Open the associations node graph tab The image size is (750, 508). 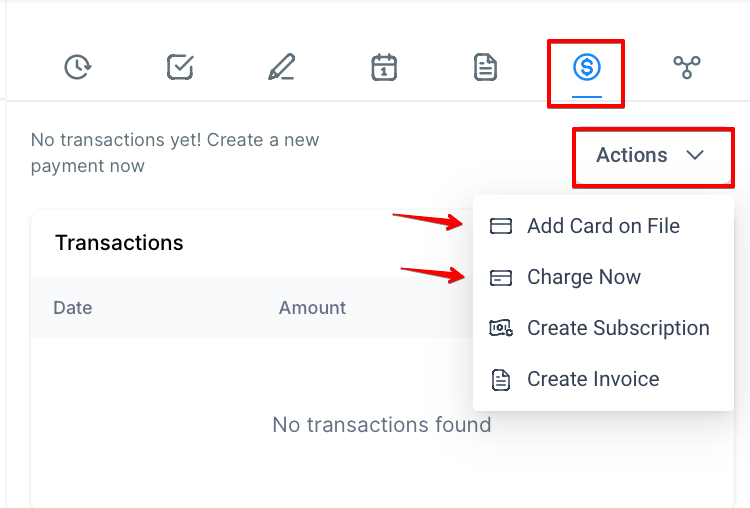pos(687,67)
